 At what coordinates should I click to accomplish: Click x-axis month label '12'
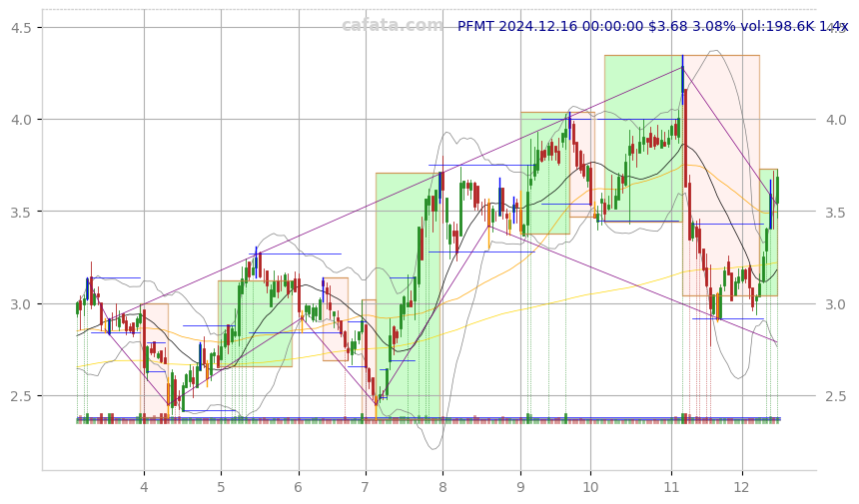pos(742,487)
